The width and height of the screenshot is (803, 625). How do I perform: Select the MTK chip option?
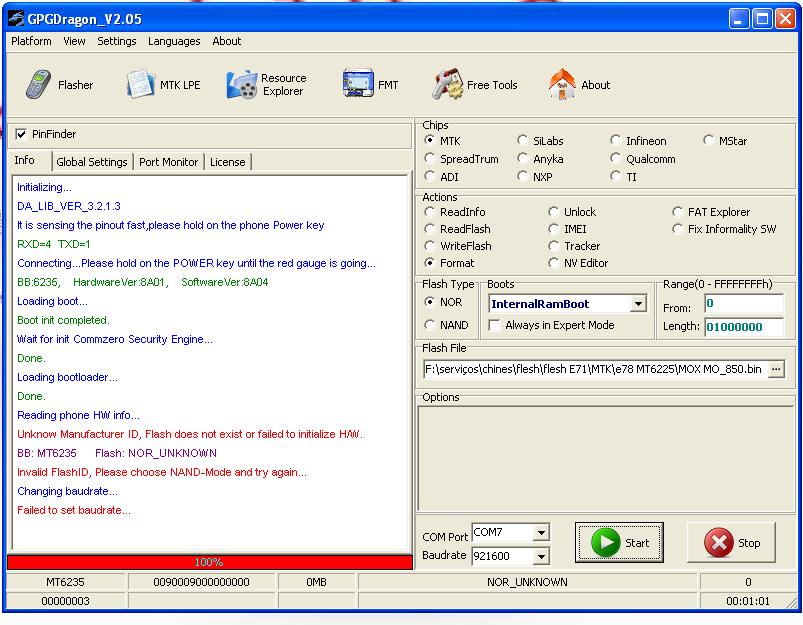point(430,140)
